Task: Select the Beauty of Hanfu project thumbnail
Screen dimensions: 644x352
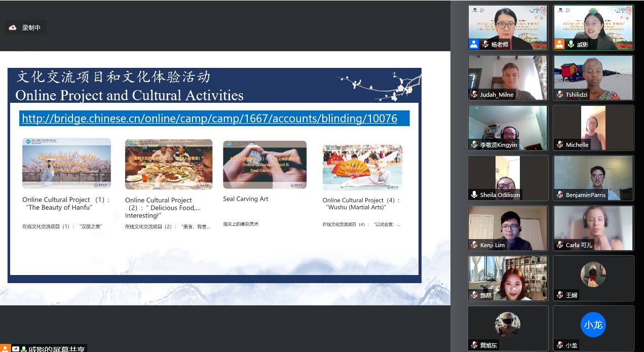Action: (x=66, y=163)
